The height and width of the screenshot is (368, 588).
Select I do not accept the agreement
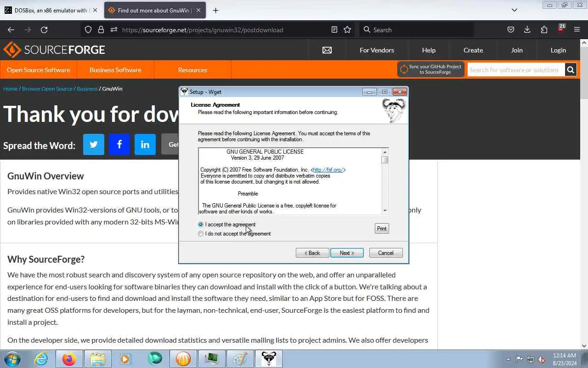point(201,234)
